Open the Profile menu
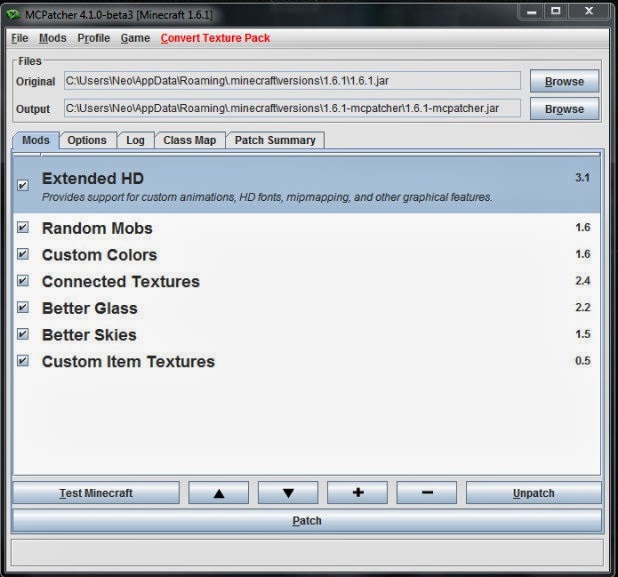Viewport: 618px width, 577px height. click(94, 38)
